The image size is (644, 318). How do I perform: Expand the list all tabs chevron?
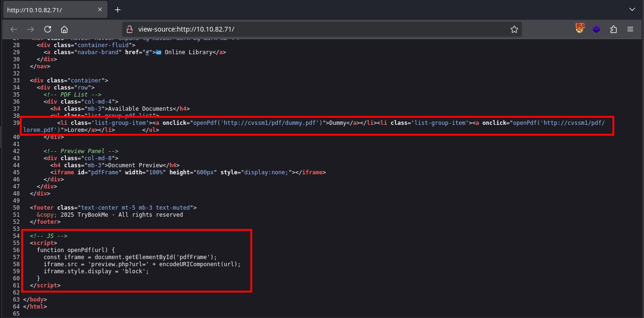(x=632, y=9)
